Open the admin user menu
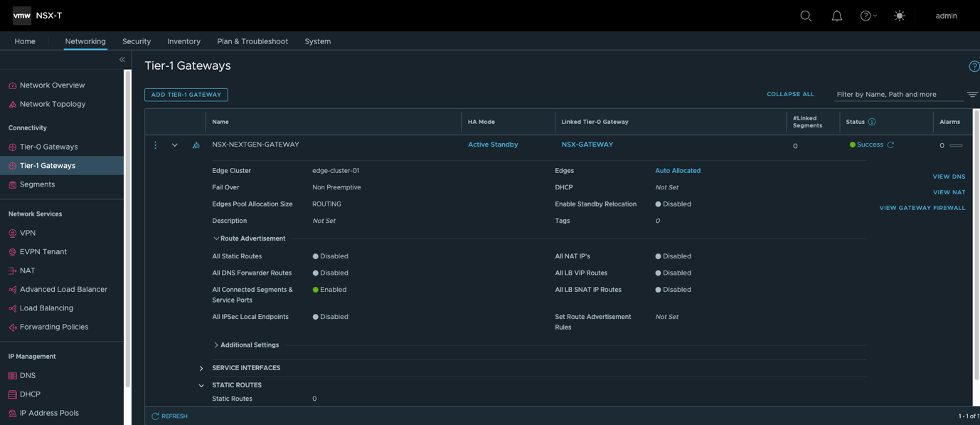This screenshot has height=425, width=980. pos(946,16)
